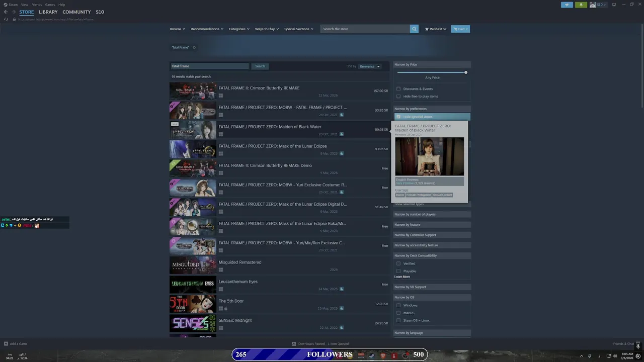Click Steam Deck icon on SENSEs: Midnight row
The height and width of the screenshot is (362, 644).
pyautogui.click(x=341, y=328)
